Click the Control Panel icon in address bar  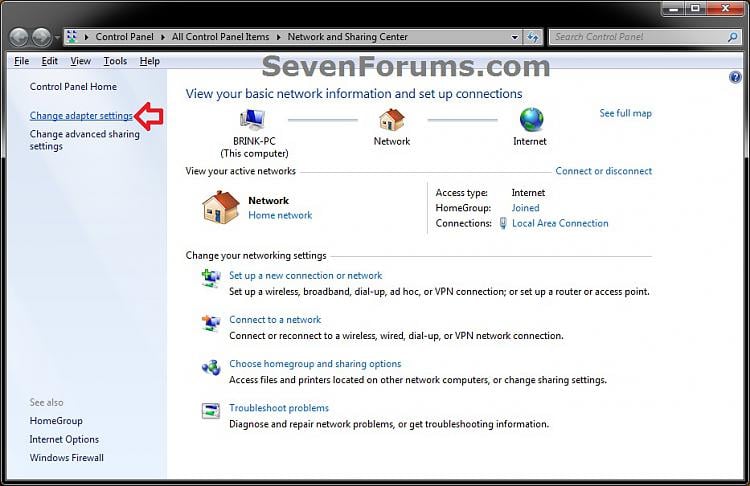pos(72,37)
